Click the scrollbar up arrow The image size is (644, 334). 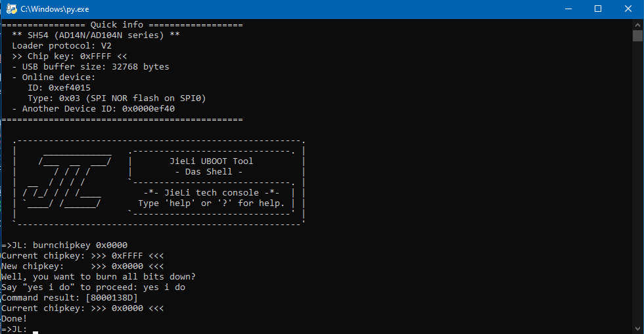point(637,25)
